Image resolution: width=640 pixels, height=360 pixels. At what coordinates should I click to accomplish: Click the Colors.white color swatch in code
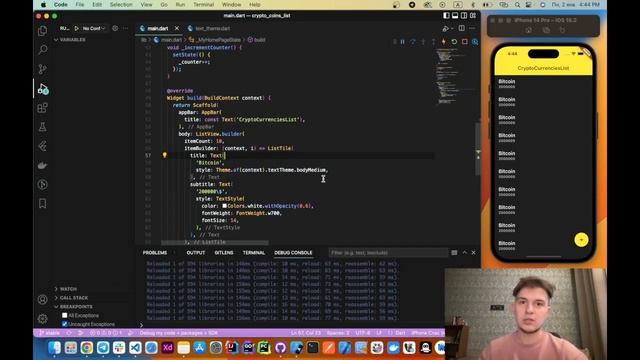224,206
